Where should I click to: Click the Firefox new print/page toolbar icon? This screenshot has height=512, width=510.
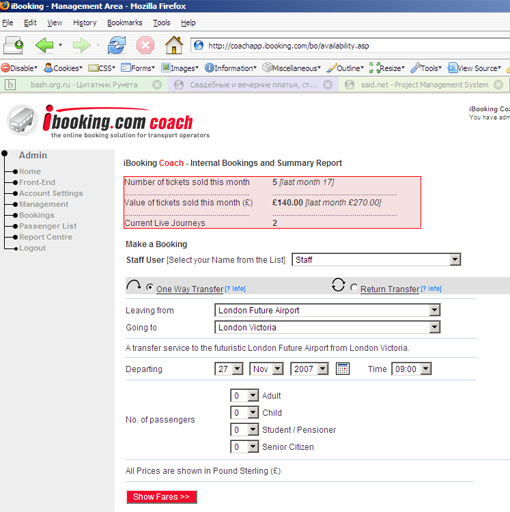coord(13,45)
